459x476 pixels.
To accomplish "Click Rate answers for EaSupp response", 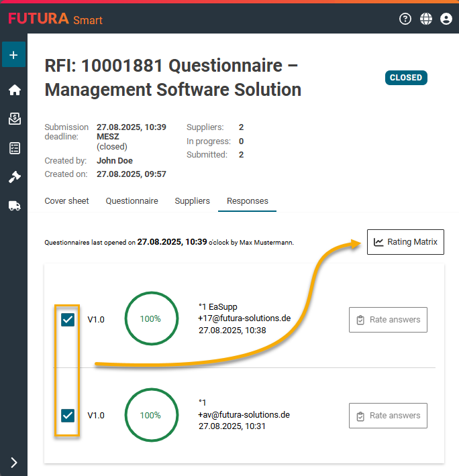I will (x=388, y=320).
